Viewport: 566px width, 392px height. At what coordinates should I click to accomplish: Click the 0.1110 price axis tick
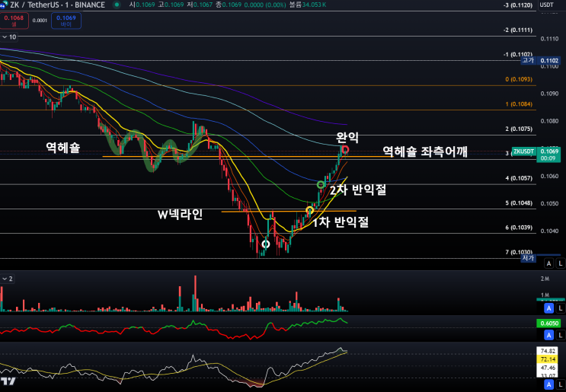[x=549, y=39]
